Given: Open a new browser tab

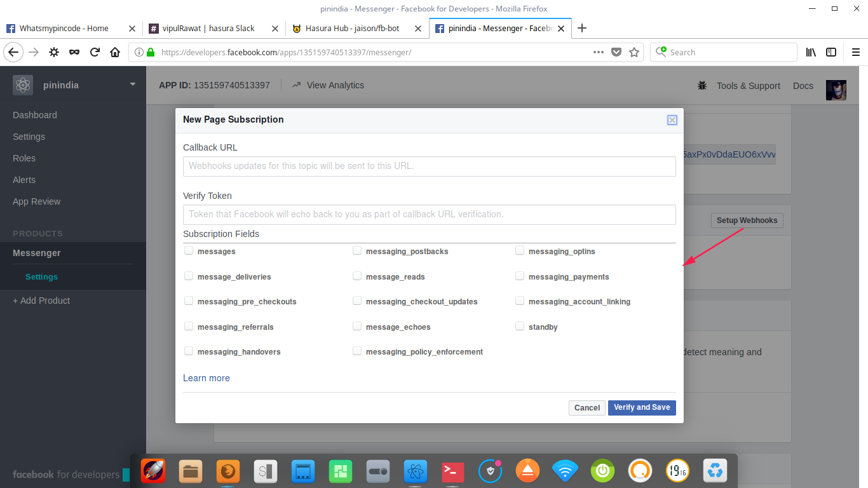Looking at the screenshot, I should pos(582,28).
